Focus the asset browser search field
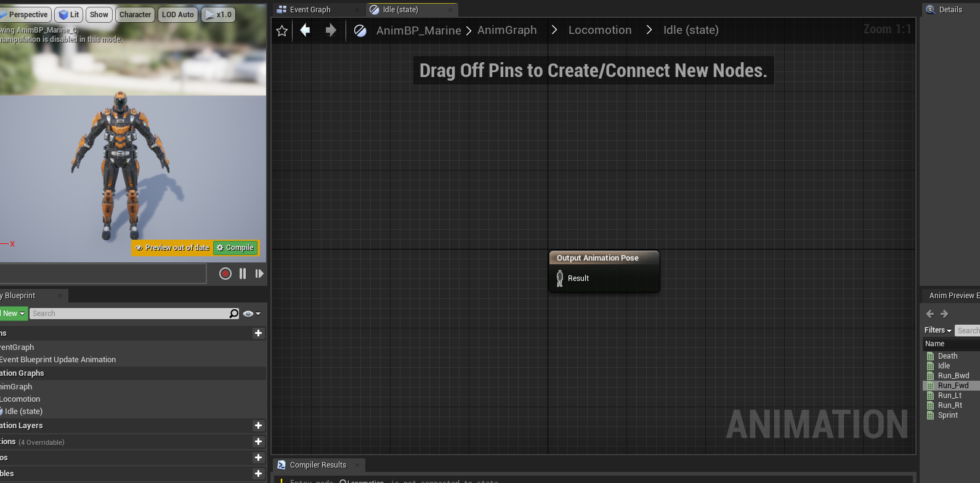The image size is (980, 483). coord(968,331)
